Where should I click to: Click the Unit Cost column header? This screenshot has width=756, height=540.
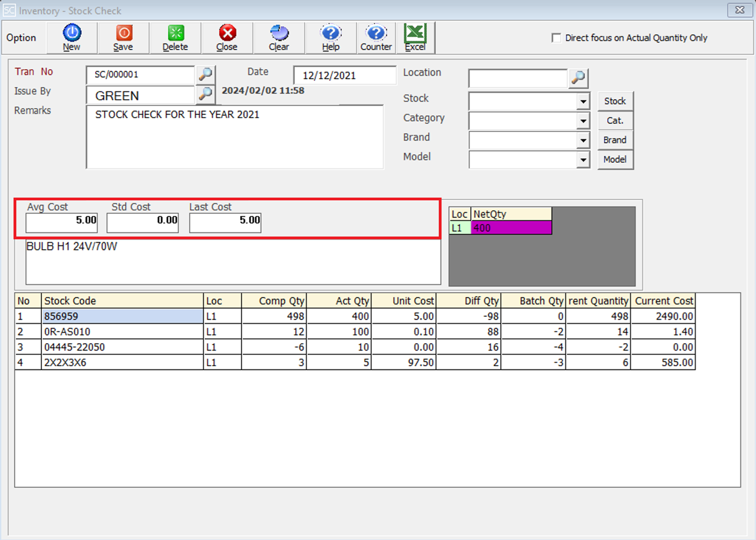point(404,301)
